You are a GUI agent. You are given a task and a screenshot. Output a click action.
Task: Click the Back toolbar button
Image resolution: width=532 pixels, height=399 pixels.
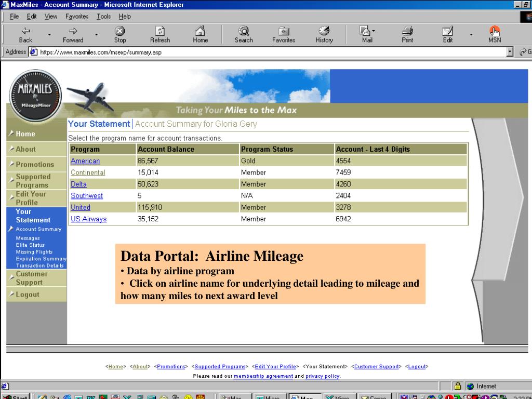(25, 35)
